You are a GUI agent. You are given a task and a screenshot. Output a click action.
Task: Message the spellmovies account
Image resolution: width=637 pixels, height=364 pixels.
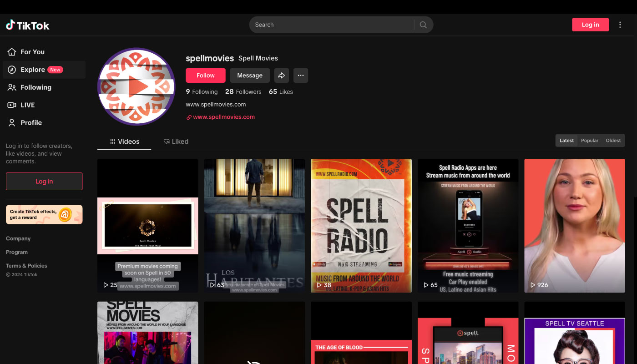pyautogui.click(x=250, y=76)
